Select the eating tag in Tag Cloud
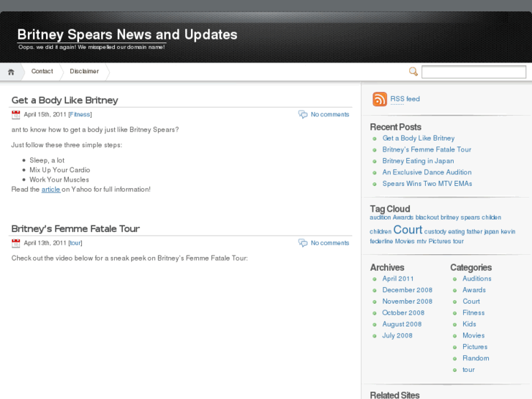The height and width of the screenshot is (399, 532). click(457, 231)
